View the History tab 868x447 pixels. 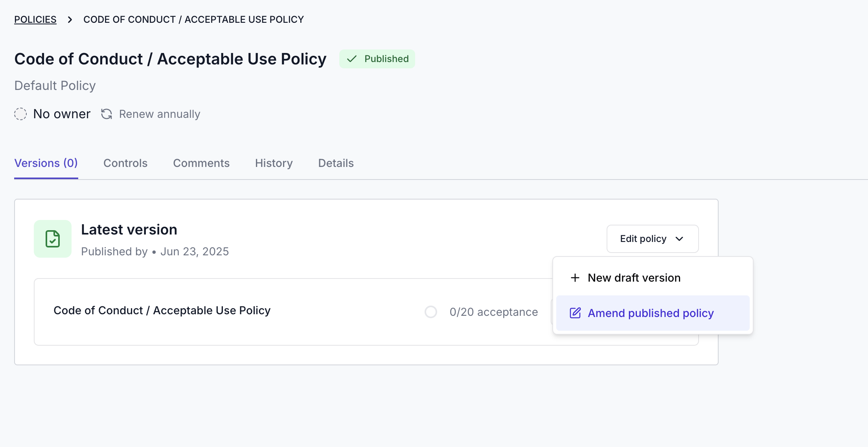[x=274, y=163]
